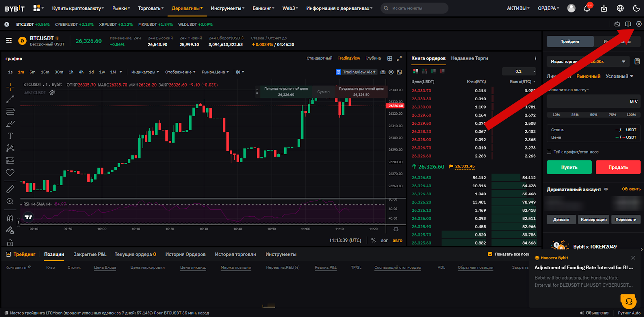
Task: Expand the АКТИВЫ menu
Action: [x=518, y=8]
